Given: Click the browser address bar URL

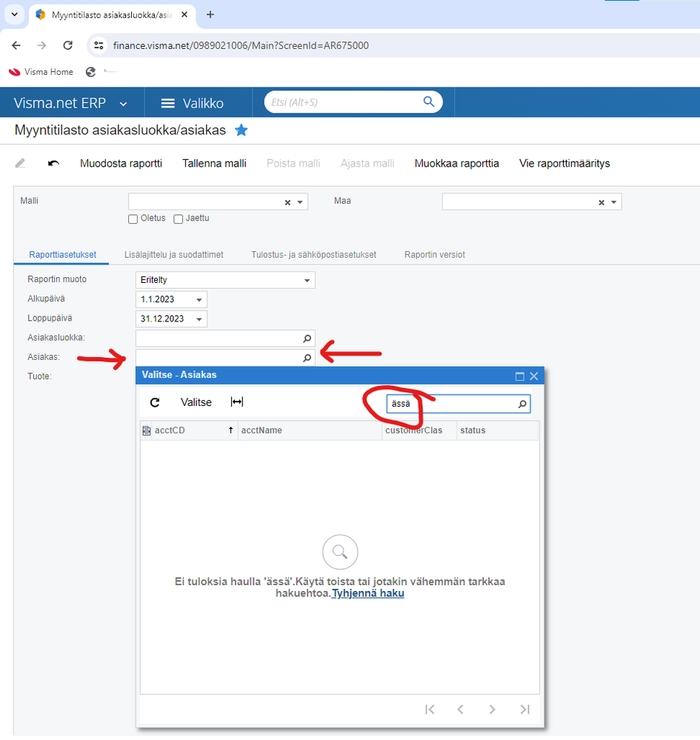Looking at the screenshot, I should click(241, 45).
